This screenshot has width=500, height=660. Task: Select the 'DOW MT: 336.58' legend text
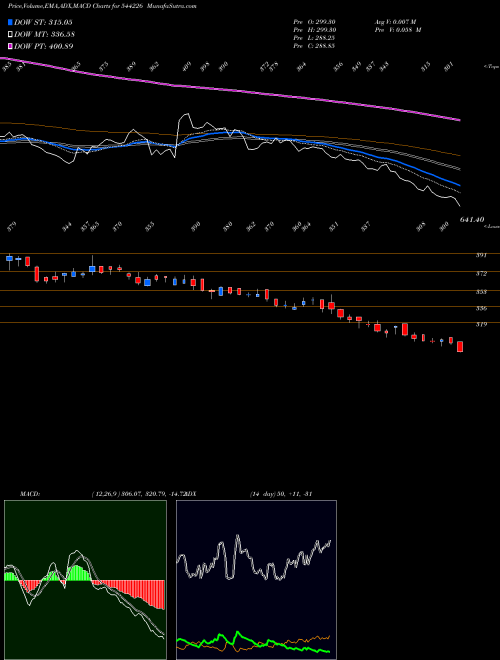[44, 35]
